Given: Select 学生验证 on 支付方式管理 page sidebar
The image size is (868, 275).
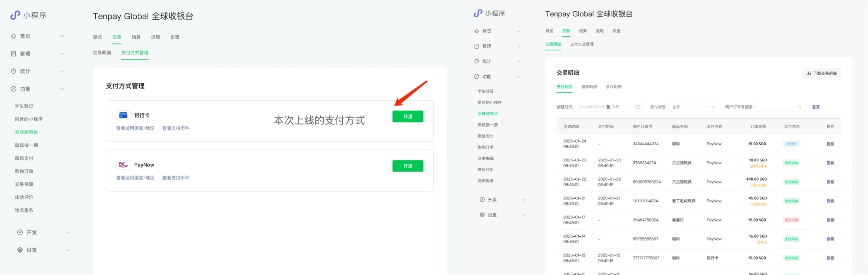Looking at the screenshot, I should pos(24,106).
